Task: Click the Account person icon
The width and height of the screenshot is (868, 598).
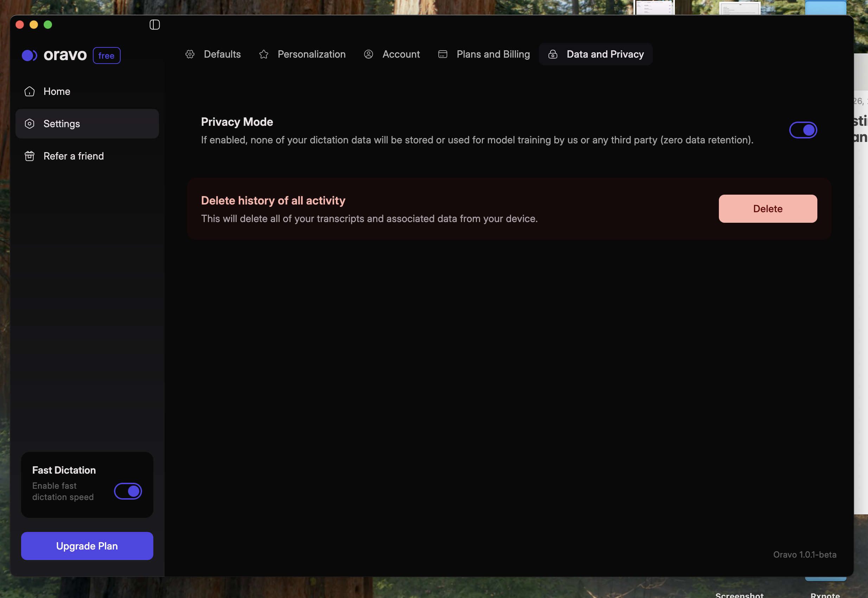Action: coord(369,54)
